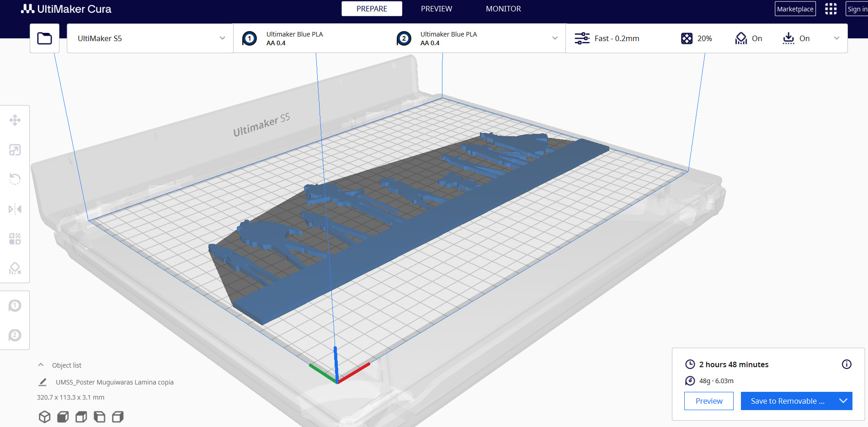The width and height of the screenshot is (868, 427).
Task: Click the Sign in button
Action: [x=857, y=9]
